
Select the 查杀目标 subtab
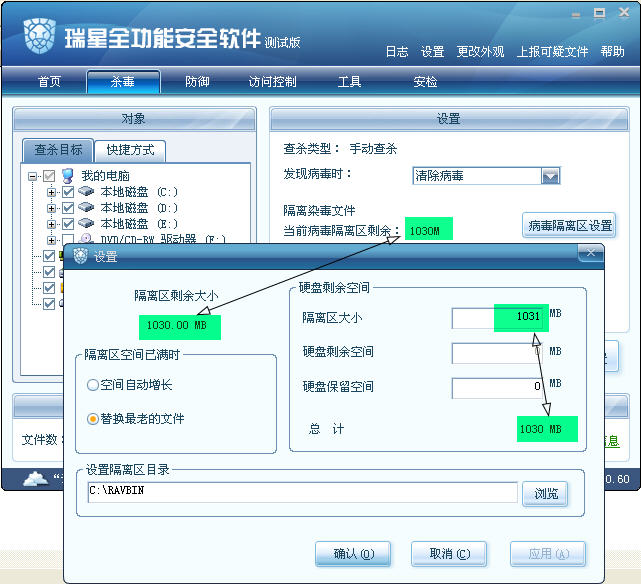pyautogui.click(x=58, y=150)
